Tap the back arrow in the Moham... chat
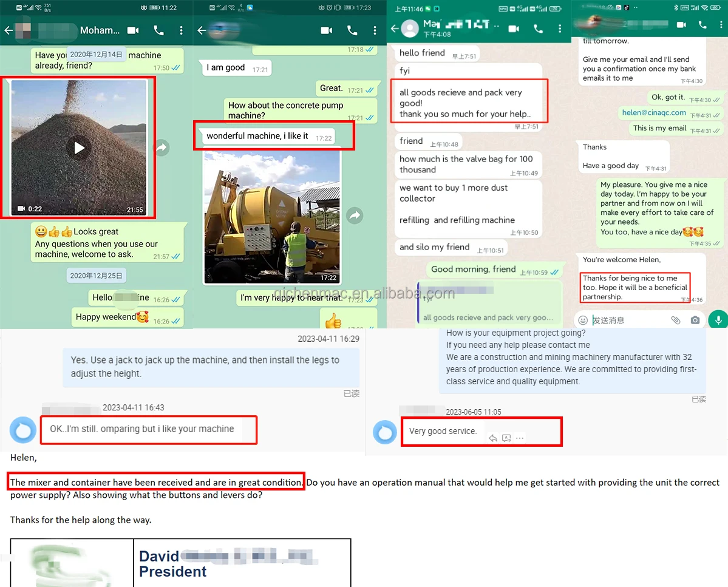The width and height of the screenshot is (728, 587). [9, 30]
